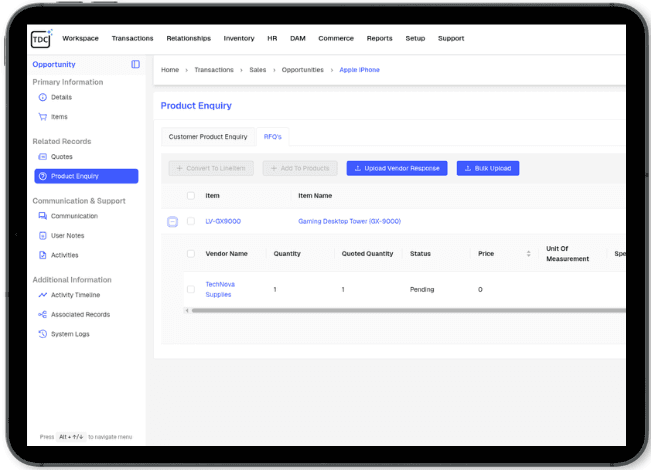The width and height of the screenshot is (651, 470).
Task: Check the box for LV-GX9000 row
Action: (191, 221)
